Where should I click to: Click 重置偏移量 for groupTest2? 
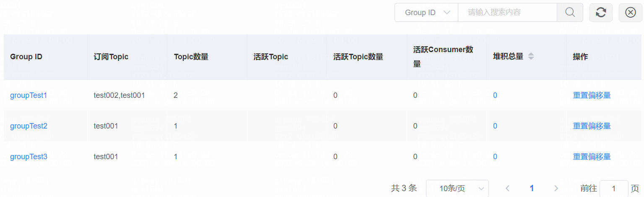click(x=592, y=126)
